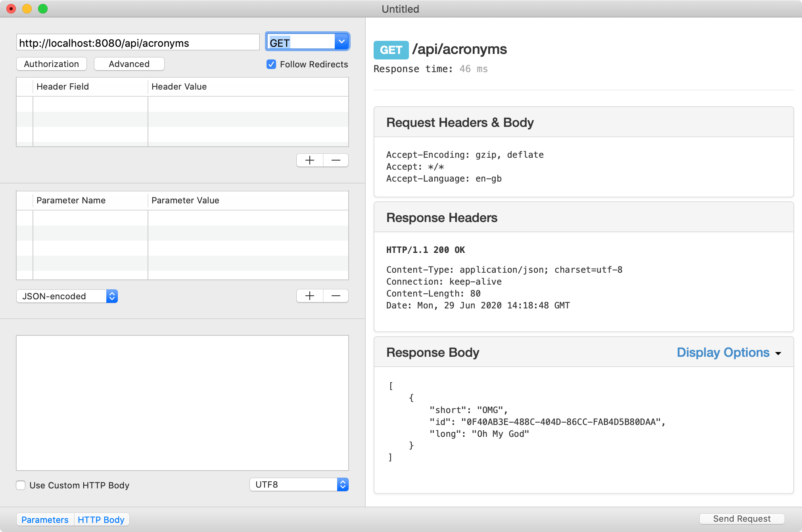Open the GET method dropdown arrow
The height and width of the screenshot is (532, 802).
(342, 42)
